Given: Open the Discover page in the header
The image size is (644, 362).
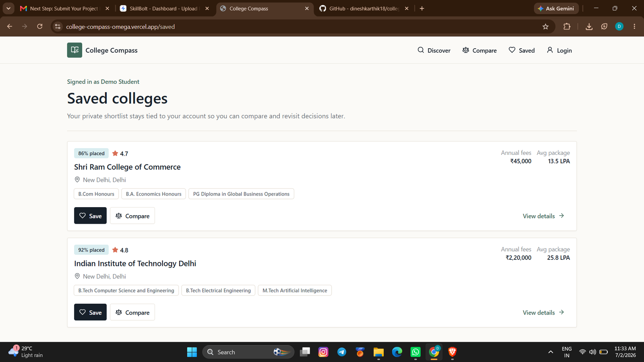Looking at the screenshot, I should 434,50.
